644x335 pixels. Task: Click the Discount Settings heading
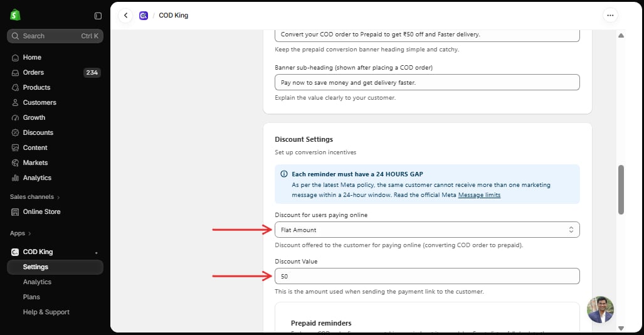click(304, 139)
